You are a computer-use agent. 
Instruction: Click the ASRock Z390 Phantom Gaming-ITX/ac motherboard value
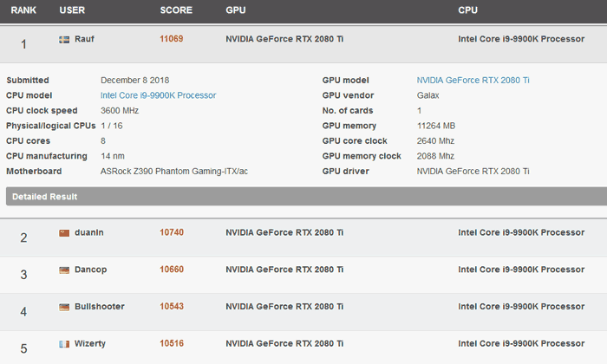pyautogui.click(x=174, y=172)
